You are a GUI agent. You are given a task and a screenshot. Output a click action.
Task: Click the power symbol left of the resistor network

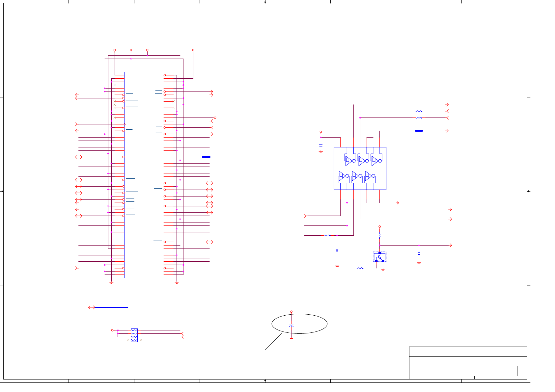[x=112, y=330]
